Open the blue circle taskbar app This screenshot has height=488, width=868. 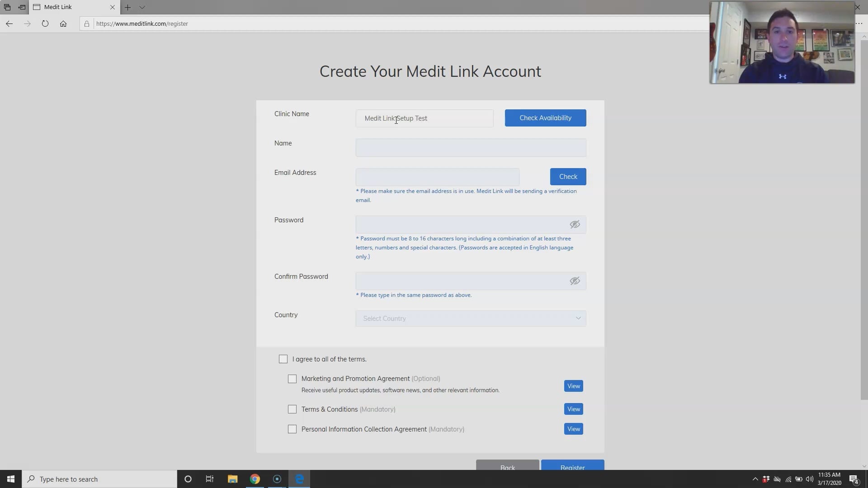tap(277, 479)
